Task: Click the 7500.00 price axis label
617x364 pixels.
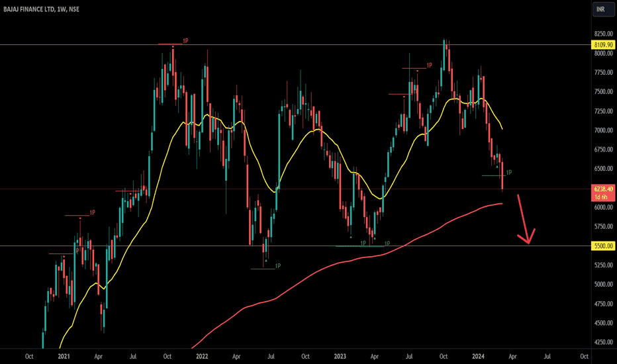Action: pos(604,92)
